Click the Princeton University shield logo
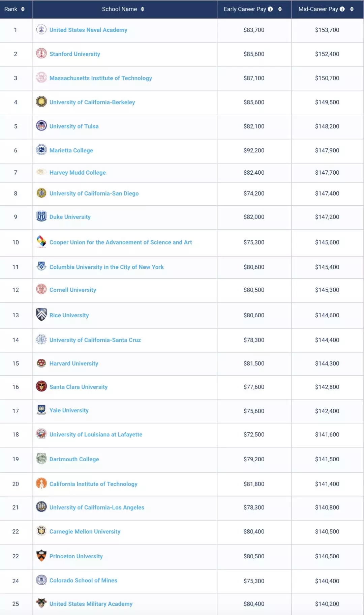This screenshot has height=615, width=364. point(41,555)
